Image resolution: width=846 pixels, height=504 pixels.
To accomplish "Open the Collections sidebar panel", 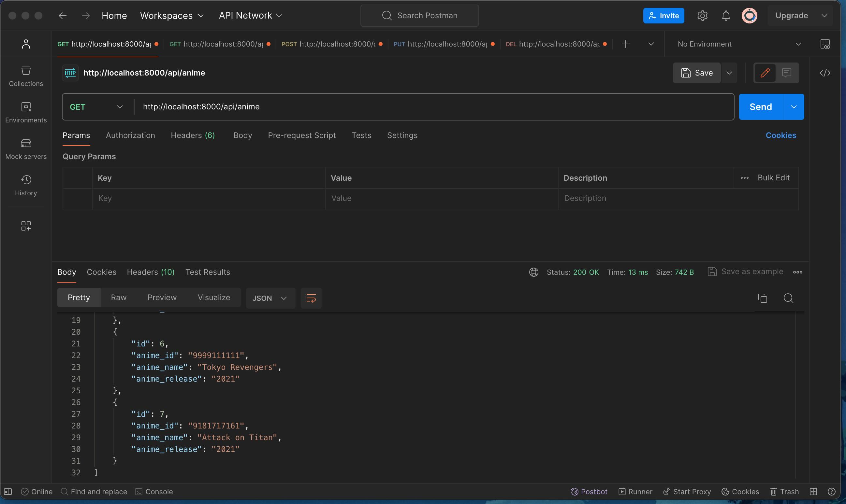I will click(x=26, y=76).
